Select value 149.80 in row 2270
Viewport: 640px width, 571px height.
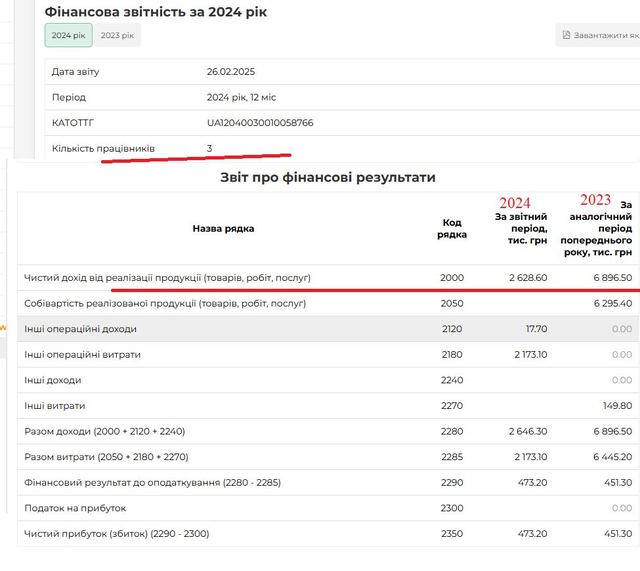617,406
